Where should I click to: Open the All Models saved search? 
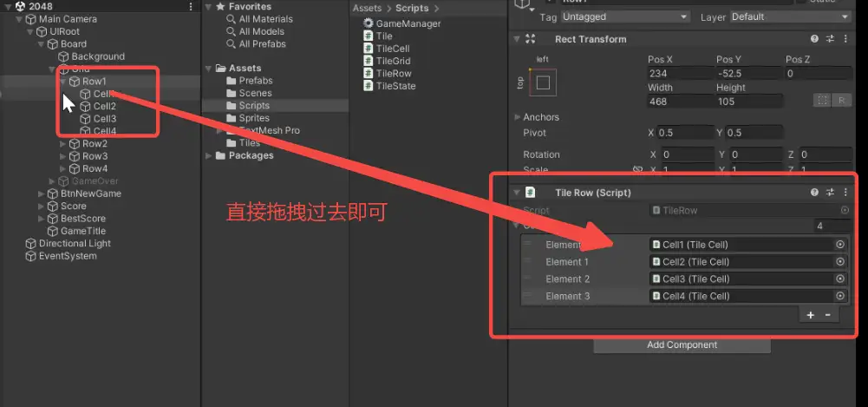tap(261, 31)
